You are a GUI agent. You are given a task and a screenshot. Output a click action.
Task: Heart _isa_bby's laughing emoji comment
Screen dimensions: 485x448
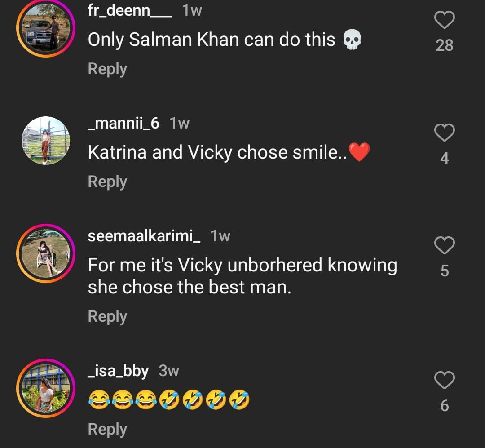pyautogui.click(x=445, y=381)
